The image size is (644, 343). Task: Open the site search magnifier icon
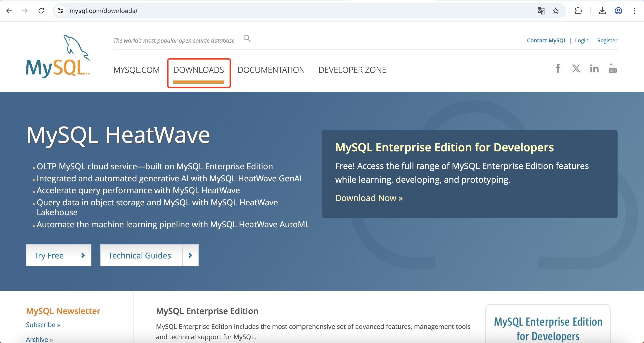247,38
